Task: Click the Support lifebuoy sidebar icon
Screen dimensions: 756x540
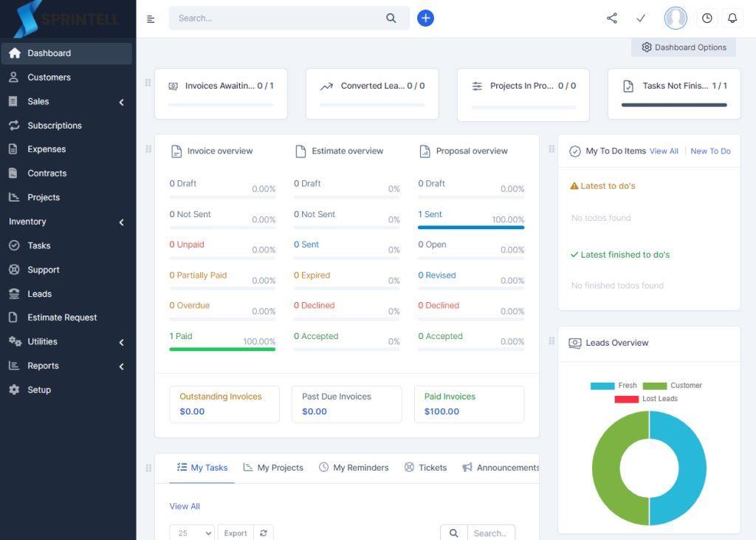Action: tap(14, 270)
